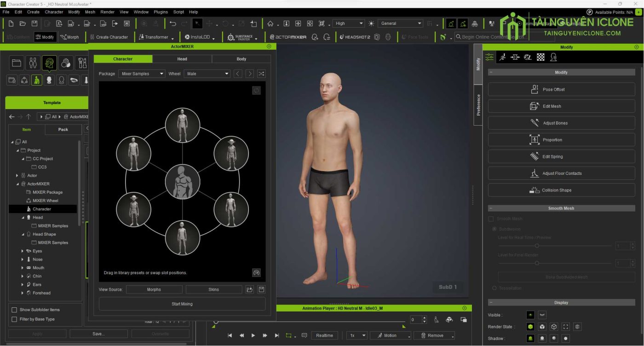Tick the Smooth Mesh checkbox
The image size is (644, 346).
491,219
